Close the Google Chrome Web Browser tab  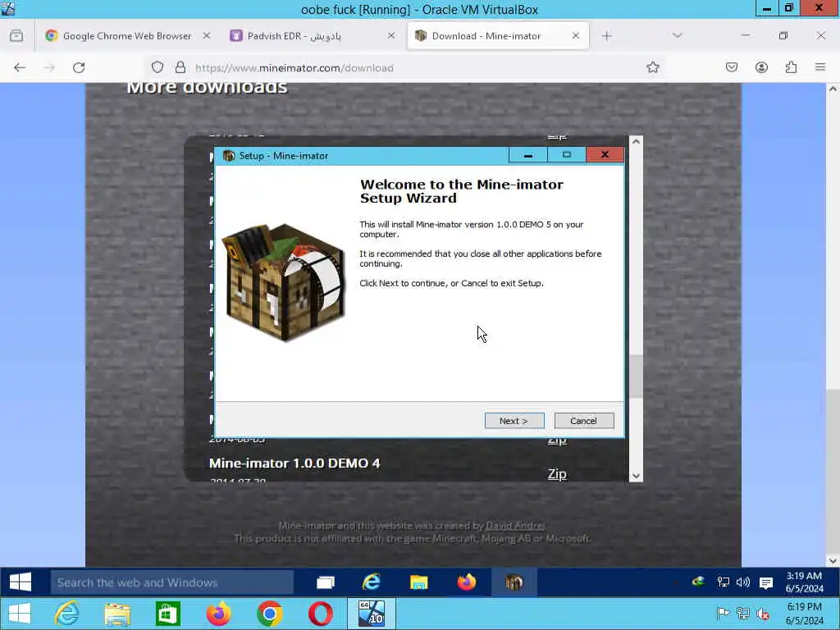point(206,36)
